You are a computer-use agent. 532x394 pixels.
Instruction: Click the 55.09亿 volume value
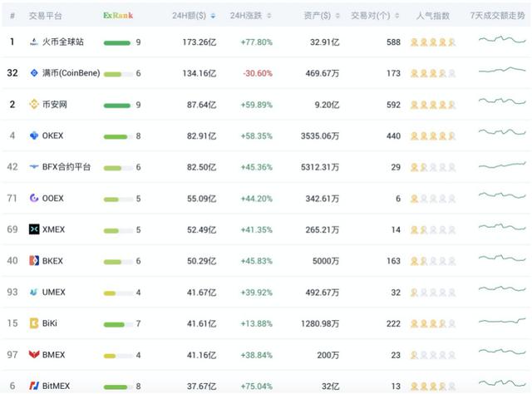click(201, 199)
